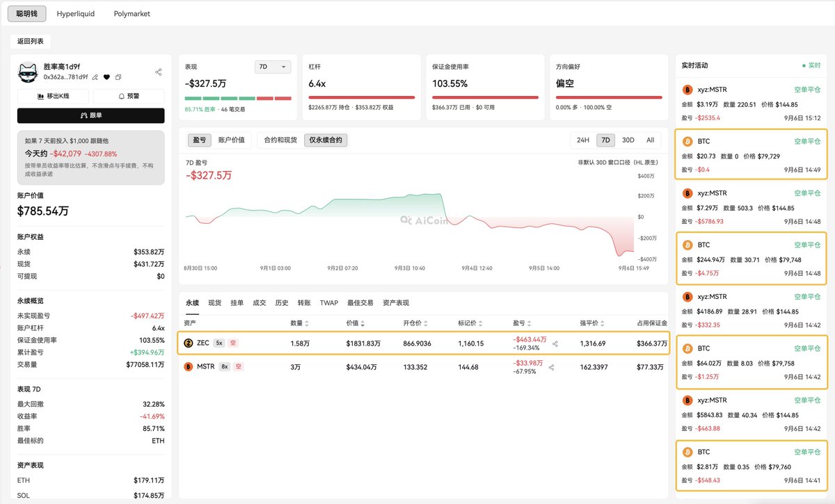Click the MSTR coin icon in the positions table
The width and height of the screenshot is (835, 504).
tap(188, 366)
